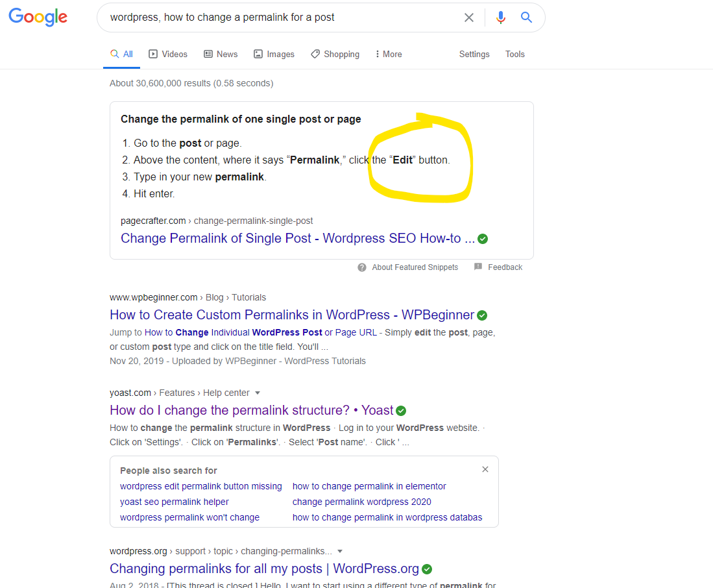The height and width of the screenshot is (588, 713).
Task: Start voice search with microphone icon
Action: click(500, 18)
